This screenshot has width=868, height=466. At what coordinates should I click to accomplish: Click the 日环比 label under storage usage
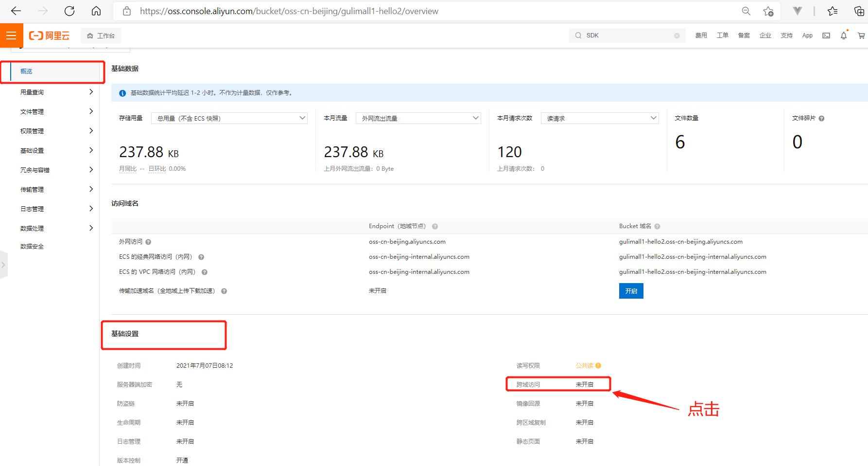point(157,169)
